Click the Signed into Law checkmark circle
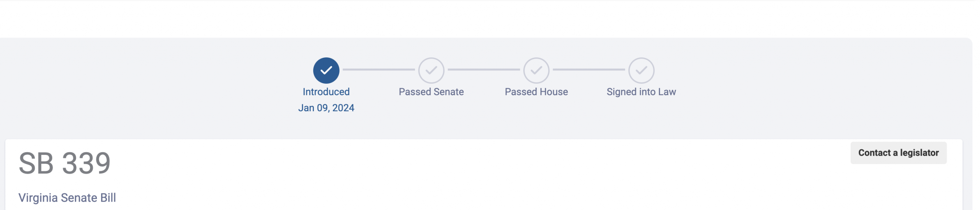980x210 pixels. pos(641,70)
